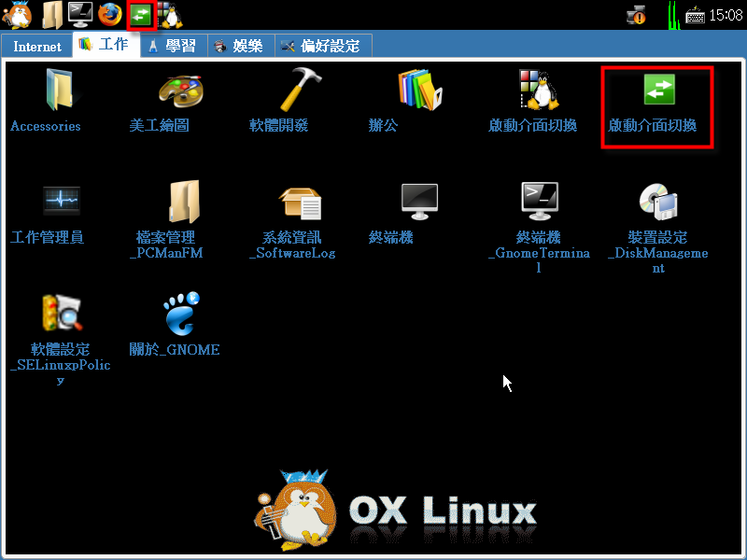Launch 檔案管理 PCManFM file manager
747x560 pixels.
[x=179, y=203]
